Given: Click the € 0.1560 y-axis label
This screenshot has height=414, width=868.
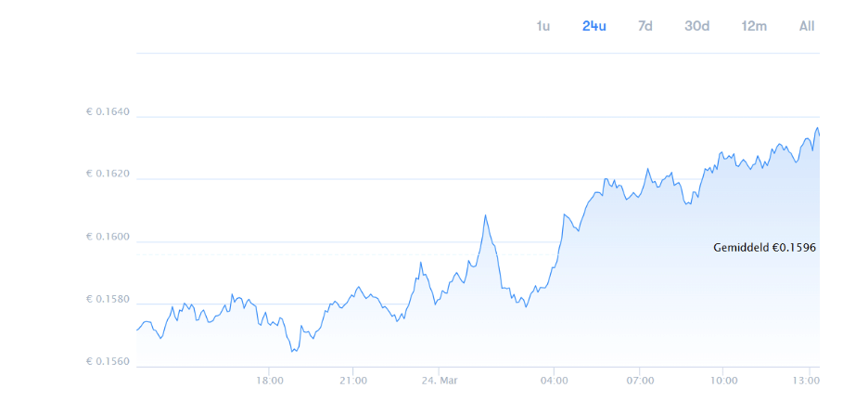Looking at the screenshot, I should (x=108, y=361).
